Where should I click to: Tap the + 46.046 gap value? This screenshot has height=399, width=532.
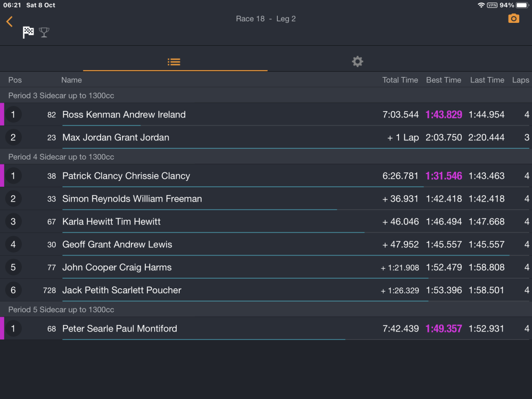click(x=401, y=221)
